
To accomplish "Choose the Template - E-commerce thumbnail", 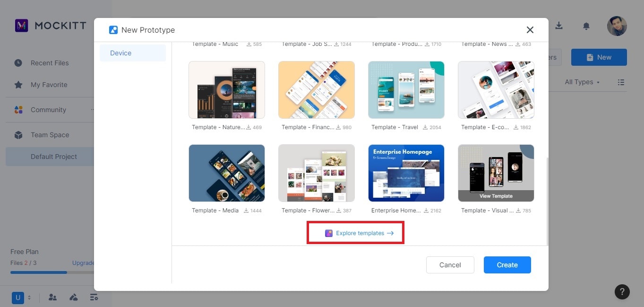I will coord(496,90).
